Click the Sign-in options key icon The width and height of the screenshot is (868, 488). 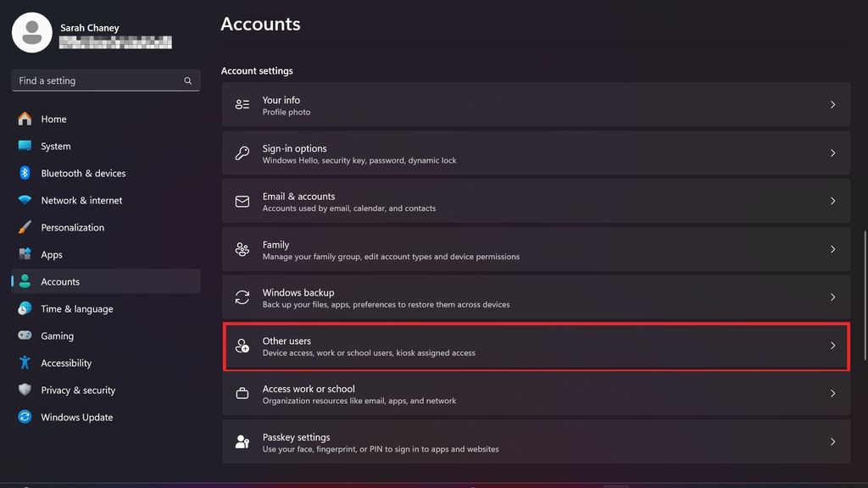pos(242,152)
